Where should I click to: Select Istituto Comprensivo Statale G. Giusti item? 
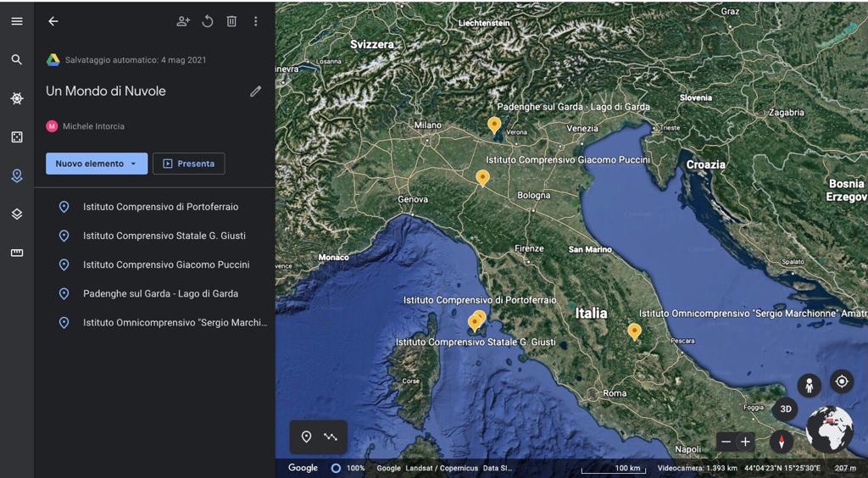(154, 236)
